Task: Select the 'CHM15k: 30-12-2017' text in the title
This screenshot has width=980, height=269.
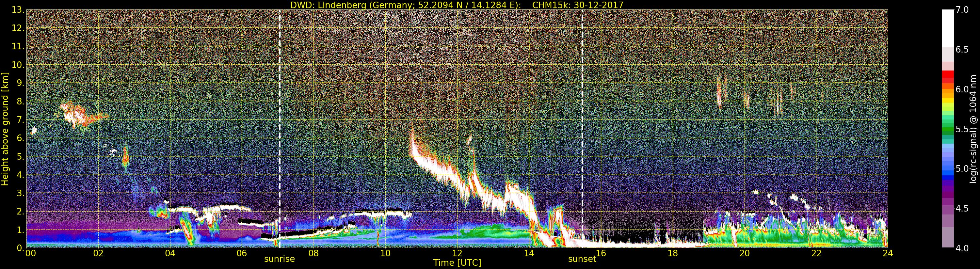Action: 578,5
